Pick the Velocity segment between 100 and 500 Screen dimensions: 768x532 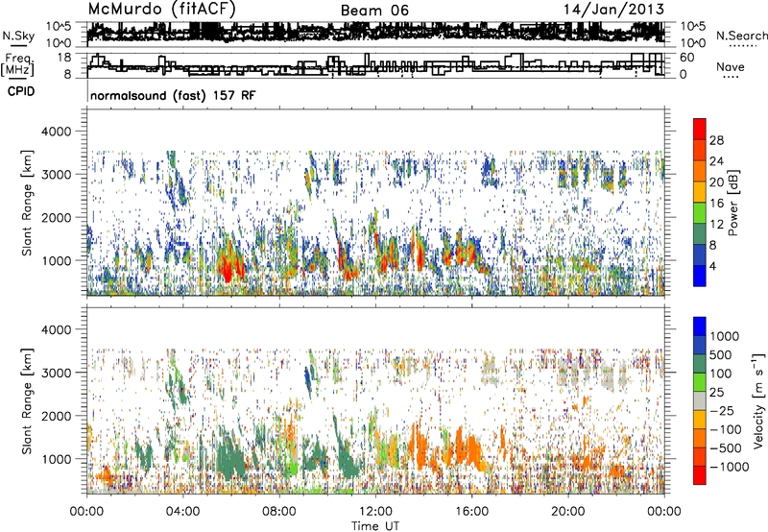pyautogui.click(x=700, y=364)
